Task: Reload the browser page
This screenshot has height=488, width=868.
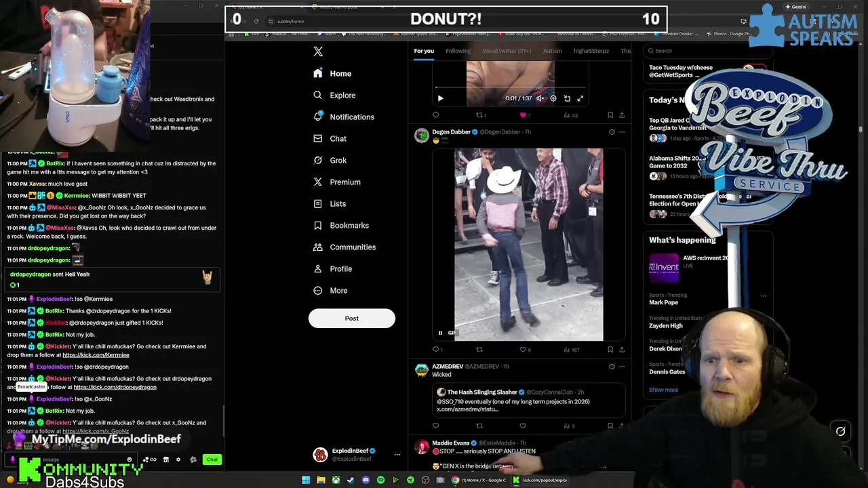Action: pyautogui.click(x=256, y=21)
